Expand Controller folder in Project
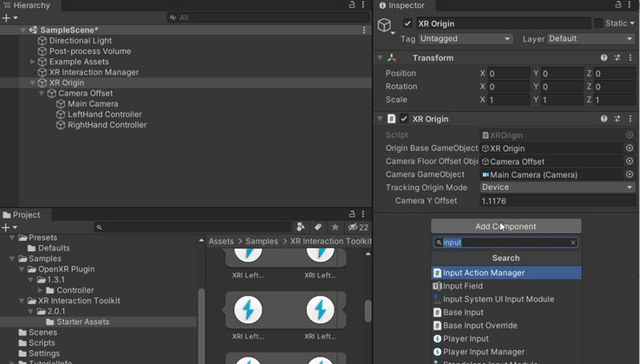Viewport: 640px width, 364px height. click(40, 290)
